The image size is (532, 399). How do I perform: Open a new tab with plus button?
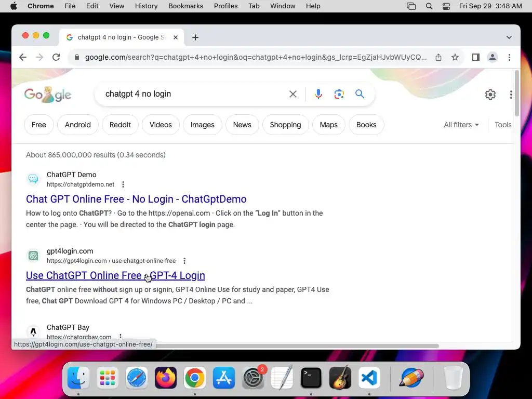pyautogui.click(x=195, y=37)
